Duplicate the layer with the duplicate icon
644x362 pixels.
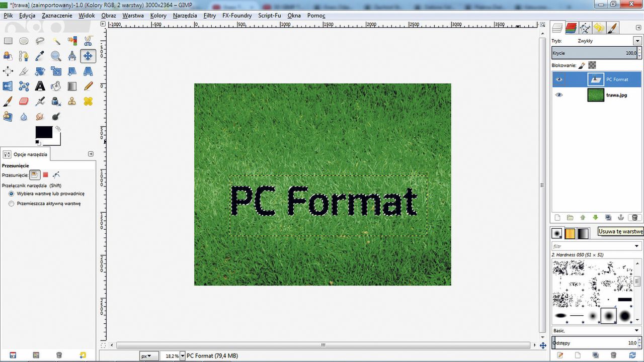(608, 218)
